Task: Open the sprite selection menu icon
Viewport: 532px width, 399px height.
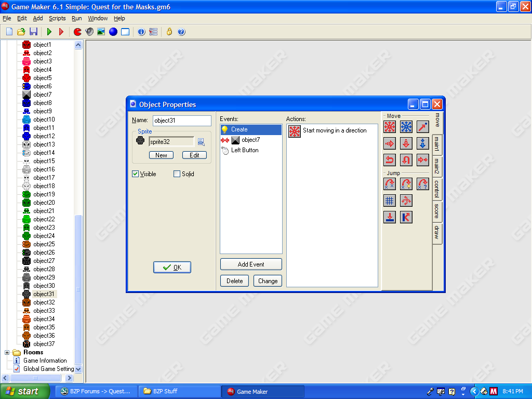Action: (201, 142)
